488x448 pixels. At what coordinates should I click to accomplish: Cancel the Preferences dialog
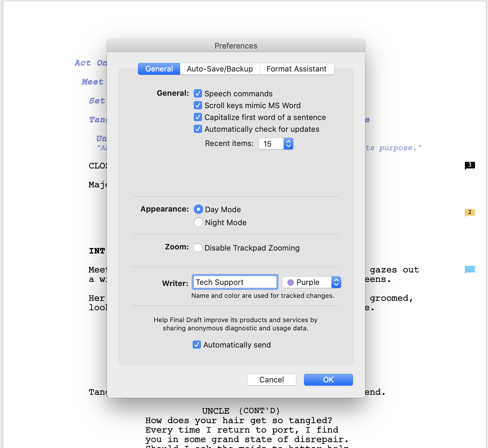[x=271, y=380]
